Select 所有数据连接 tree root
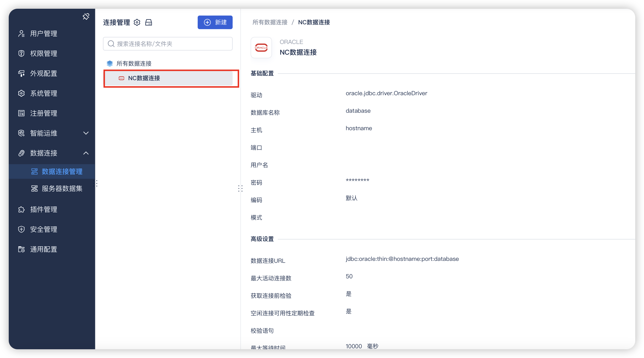Viewport: 644px width, 358px height. 134,63
